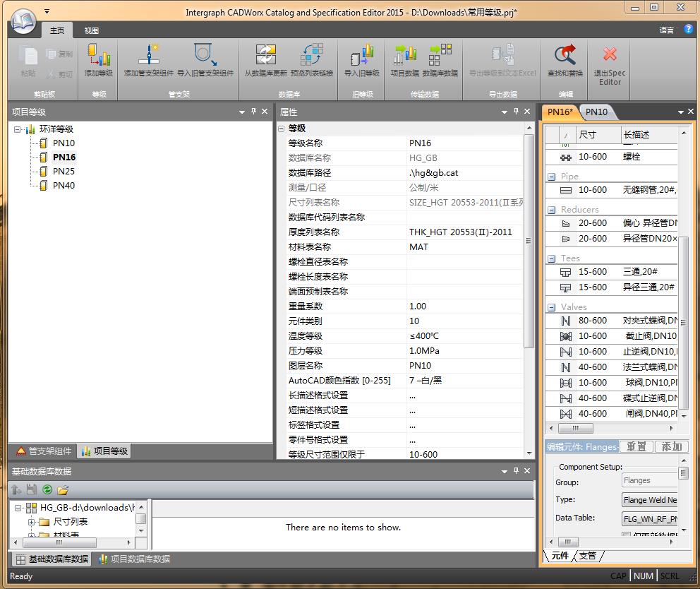Switch to the 视图 ribbon tab
The width and height of the screenshot is (700, 589).
[x=92, y=30]
